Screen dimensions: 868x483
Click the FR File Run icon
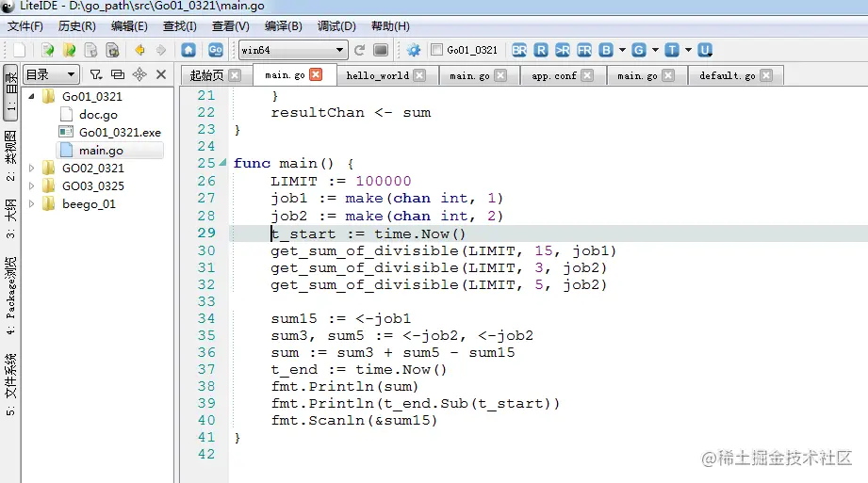[x=584, y=50]
